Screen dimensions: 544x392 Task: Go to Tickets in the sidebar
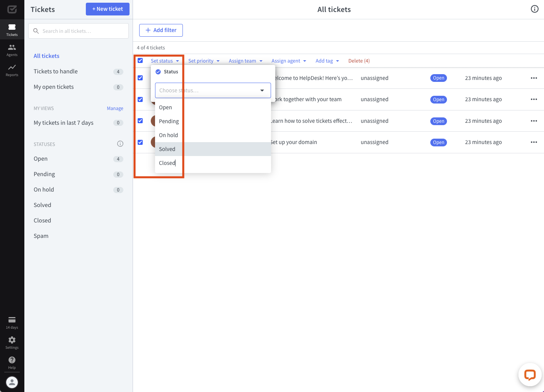12,30
